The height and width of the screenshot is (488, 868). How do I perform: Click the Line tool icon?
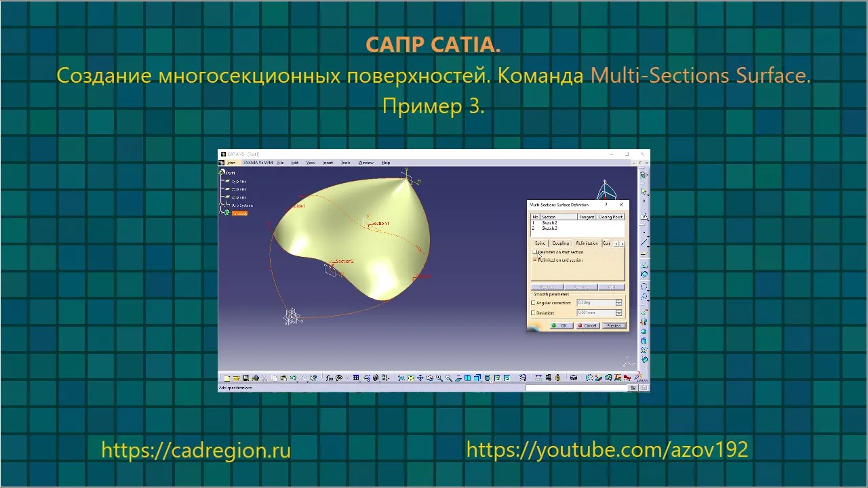(644, 243)
